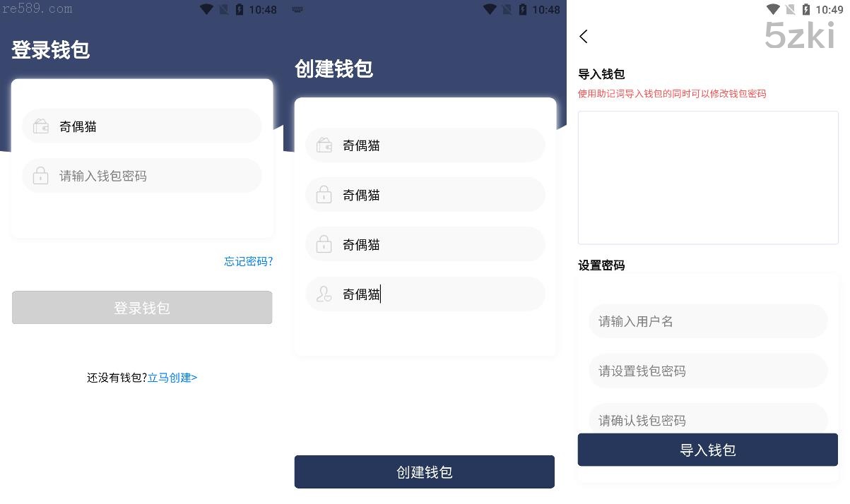The width and height of the screenshot is (850, 504).
Task: Click the user icon in fourth create field
Action: 324,294
